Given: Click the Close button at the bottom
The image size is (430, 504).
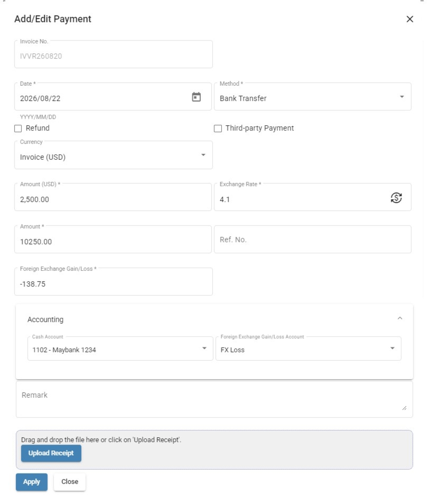Looking at the screenshot, I should coord(70,482).
